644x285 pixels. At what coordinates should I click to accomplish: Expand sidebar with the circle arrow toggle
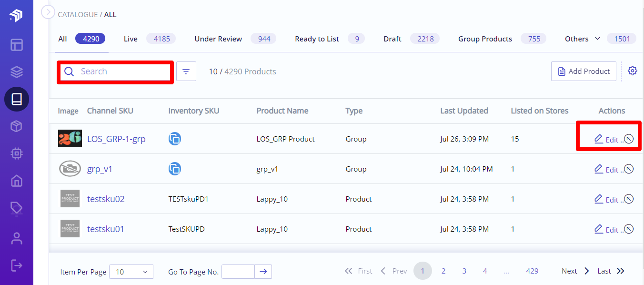click(48, 11)
